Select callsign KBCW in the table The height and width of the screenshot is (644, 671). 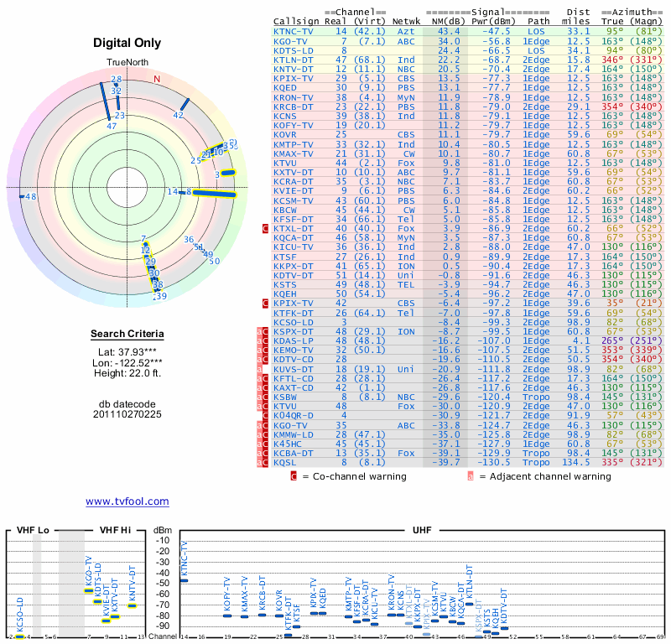click(x=285, y=210)
